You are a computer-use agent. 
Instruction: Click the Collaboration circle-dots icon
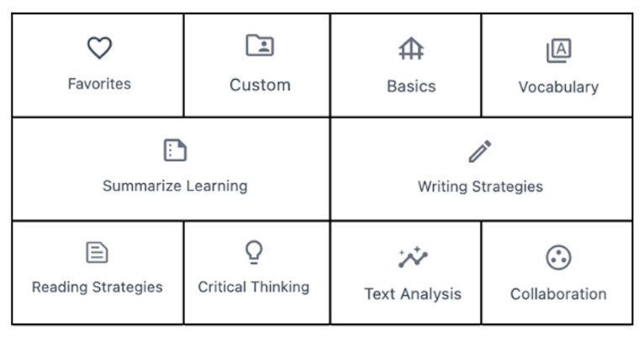pyautogui.click(x=558, y=258)
